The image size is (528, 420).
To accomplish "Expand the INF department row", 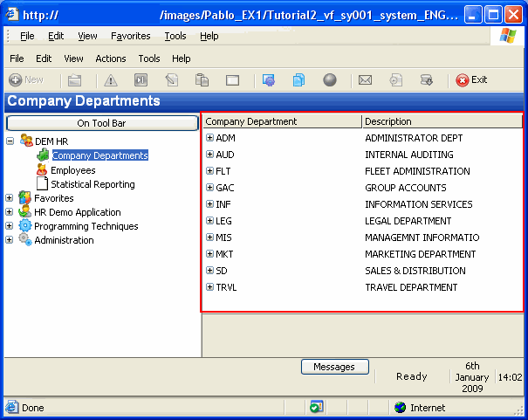I will click(x=209, y=204).
